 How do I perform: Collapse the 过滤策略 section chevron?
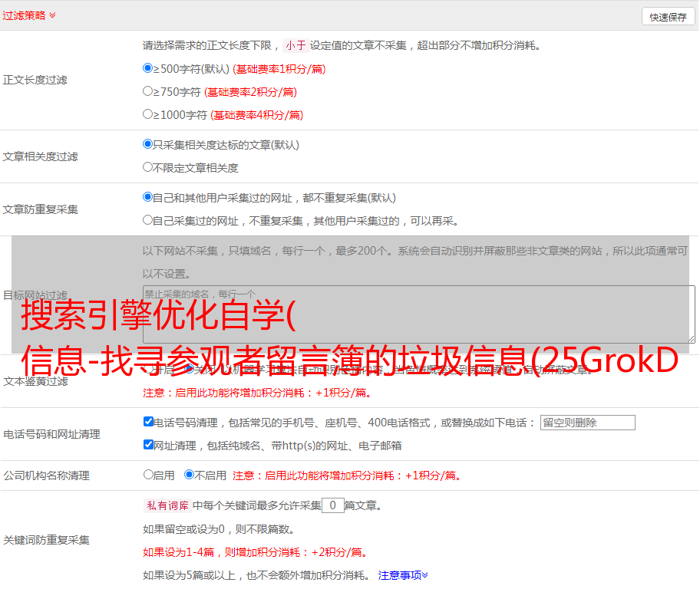(52, 15)
